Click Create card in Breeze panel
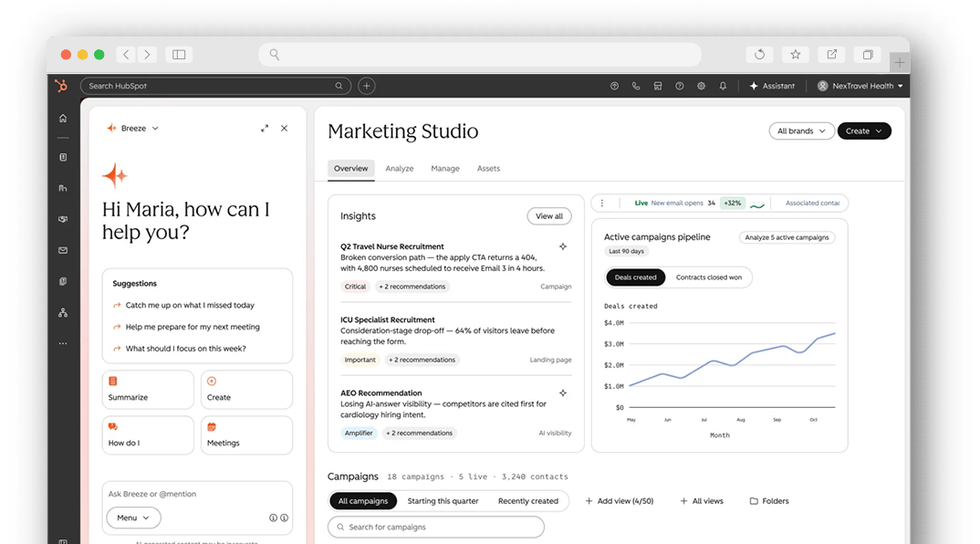The height and width of the screenshot is (544, 980). click(247, 390)
